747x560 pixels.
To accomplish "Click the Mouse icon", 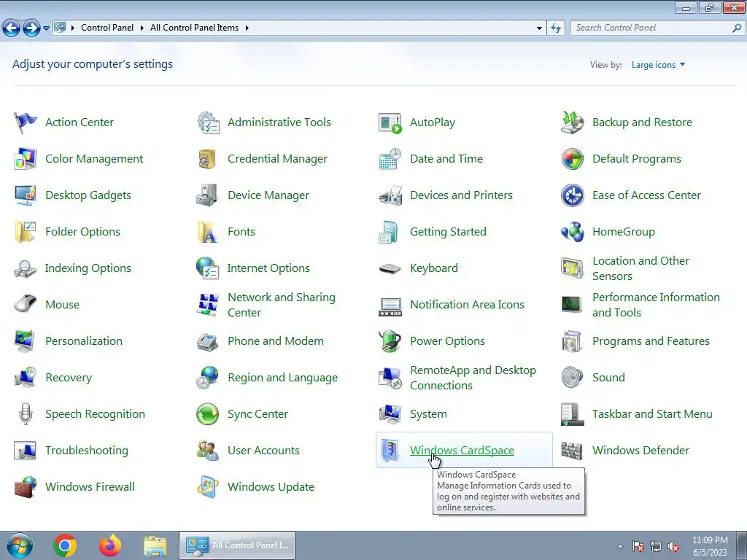I will [26, 305].
